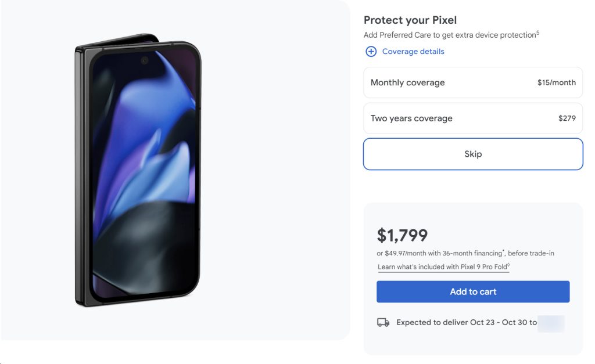Click the Protect your Pixel heading
Screen dimensions: 595x364
pos(410,20)
